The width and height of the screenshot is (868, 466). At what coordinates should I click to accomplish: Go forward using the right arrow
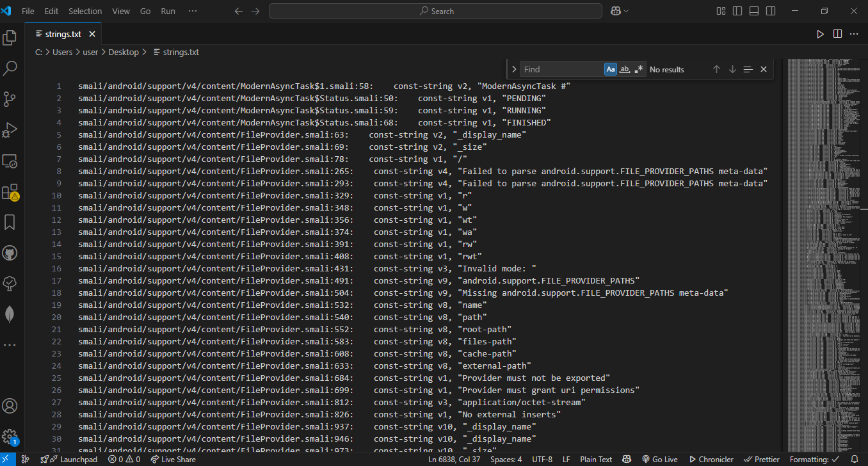point(255,11)
